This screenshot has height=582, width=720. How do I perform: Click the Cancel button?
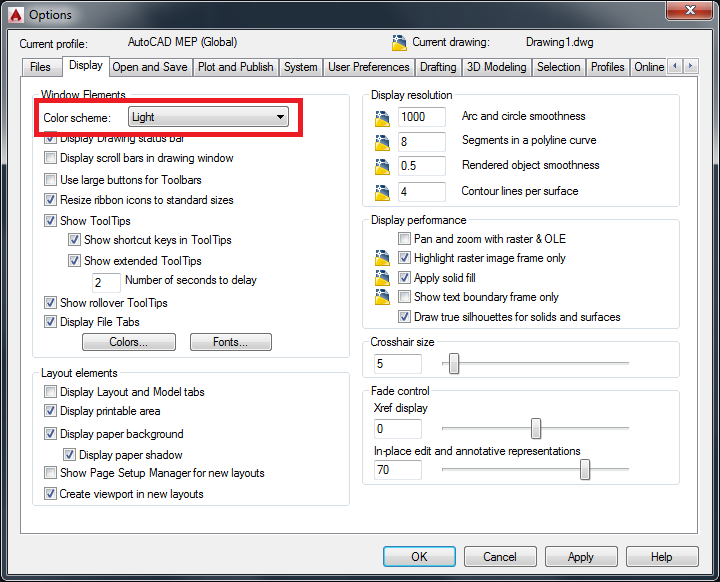(500, 557)
